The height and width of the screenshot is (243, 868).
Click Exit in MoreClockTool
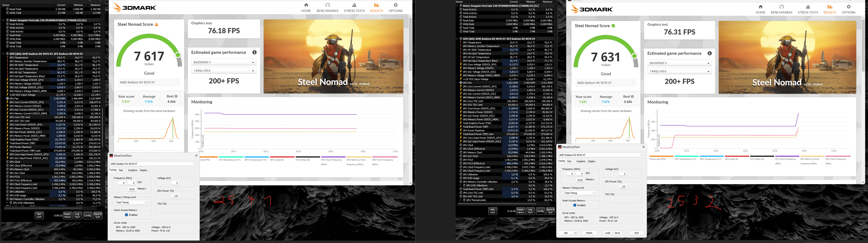(636, 233)
